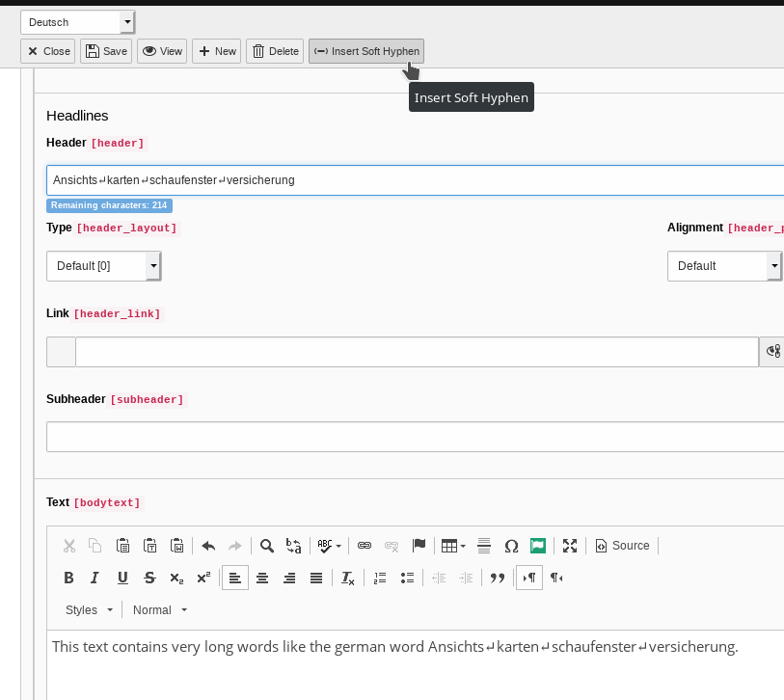Screen dimensions: 784x700
Task: Open the header Type dropdown
Action: click(103, 266)
